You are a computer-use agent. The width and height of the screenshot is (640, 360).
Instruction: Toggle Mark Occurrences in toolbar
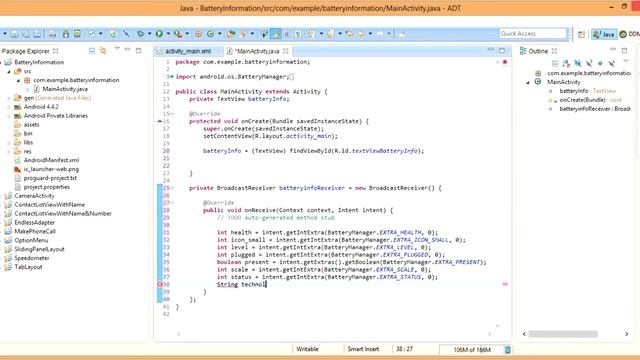coord(276,34)
